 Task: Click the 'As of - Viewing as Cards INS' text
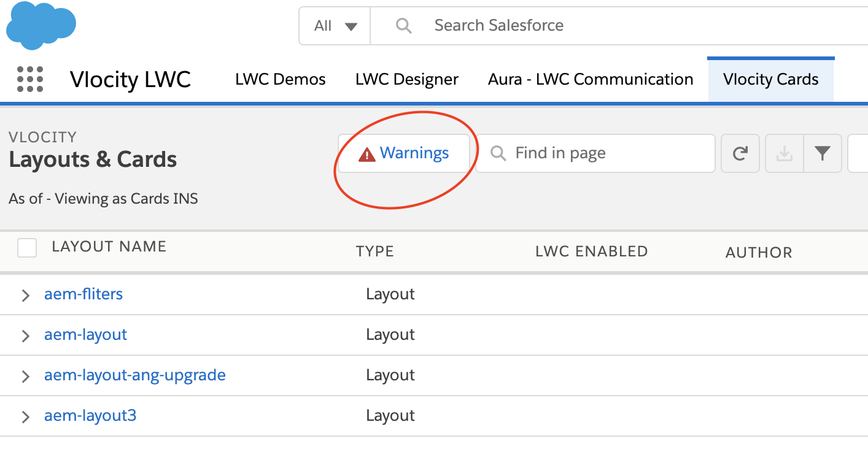coord(103,199)
